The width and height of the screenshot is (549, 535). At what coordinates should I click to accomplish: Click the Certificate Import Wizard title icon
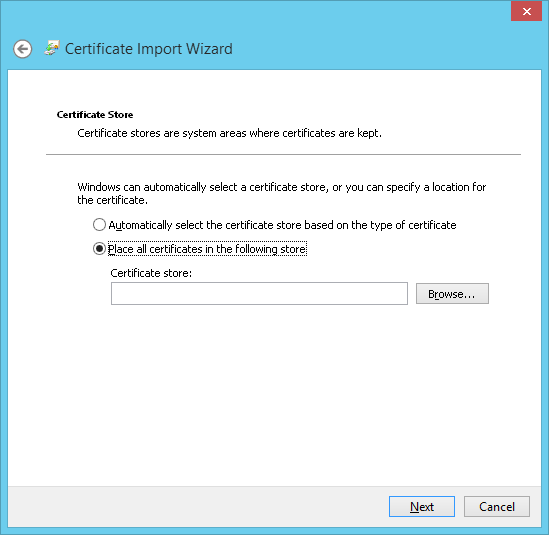tap(52, 48)
